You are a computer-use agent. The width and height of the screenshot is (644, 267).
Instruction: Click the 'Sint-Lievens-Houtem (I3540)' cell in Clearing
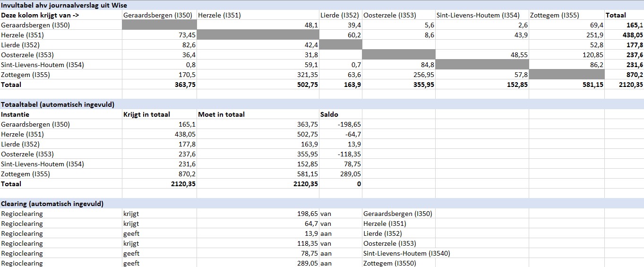398,253
